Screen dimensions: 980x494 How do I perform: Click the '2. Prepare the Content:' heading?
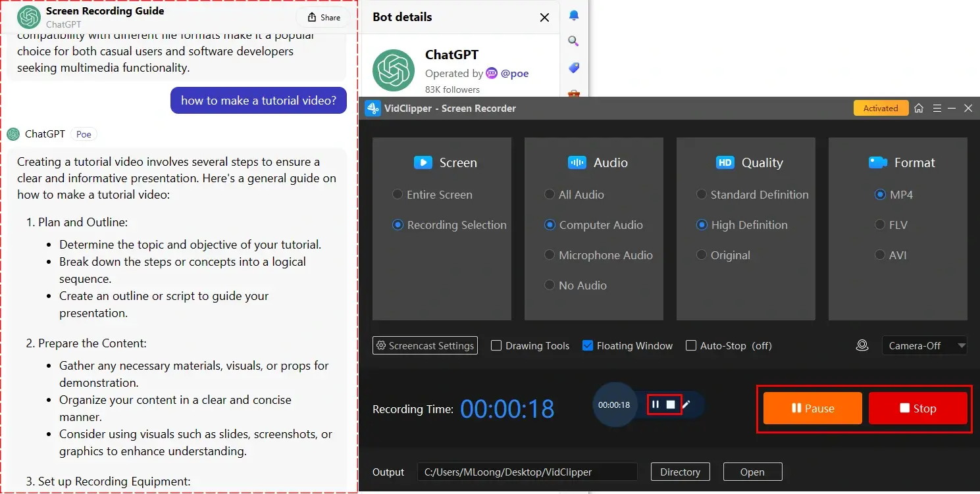coord(86,343)
